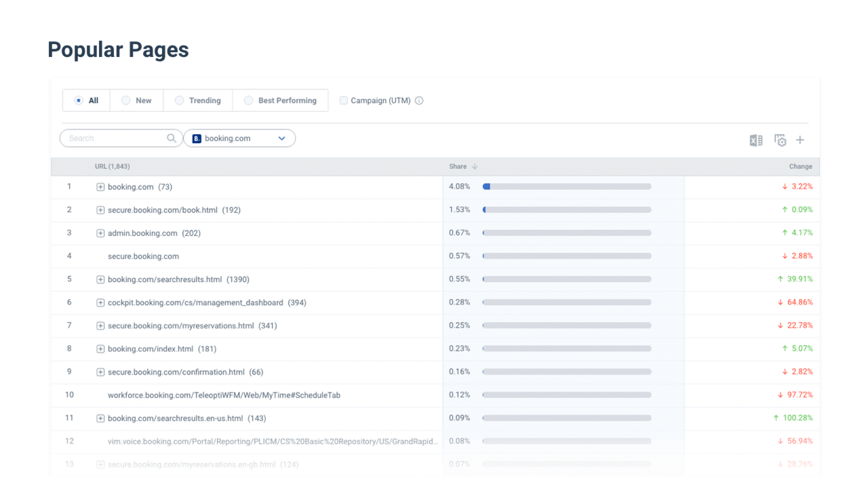
Task: Click the 0.55% share value
Action: point(459,279)
